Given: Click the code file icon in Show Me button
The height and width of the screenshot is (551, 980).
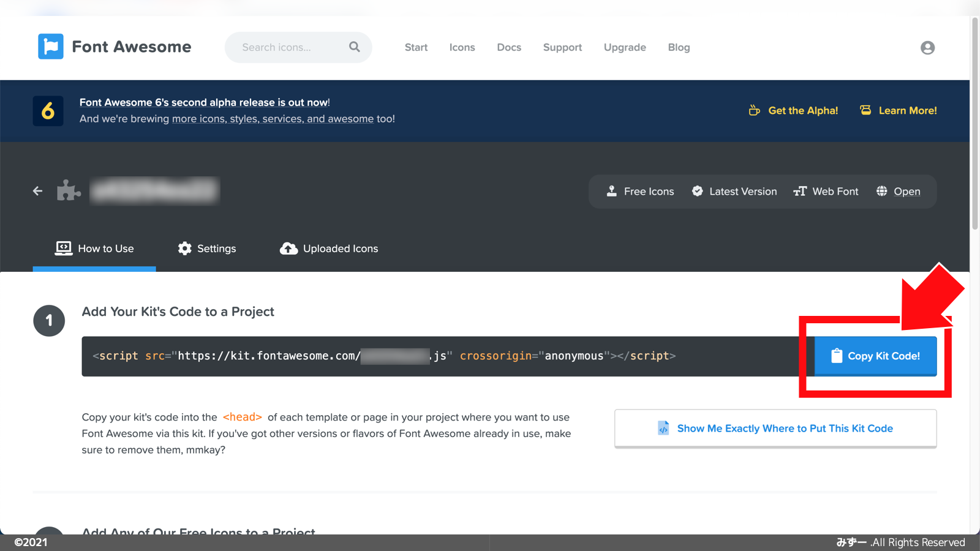Looking at the screenshot, I should (663, 428).
